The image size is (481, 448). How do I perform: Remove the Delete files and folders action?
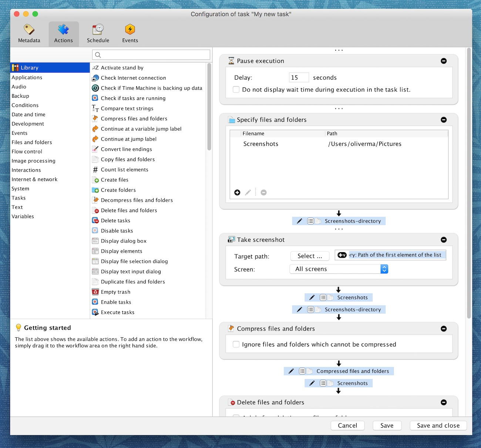(x=444, y=402)
